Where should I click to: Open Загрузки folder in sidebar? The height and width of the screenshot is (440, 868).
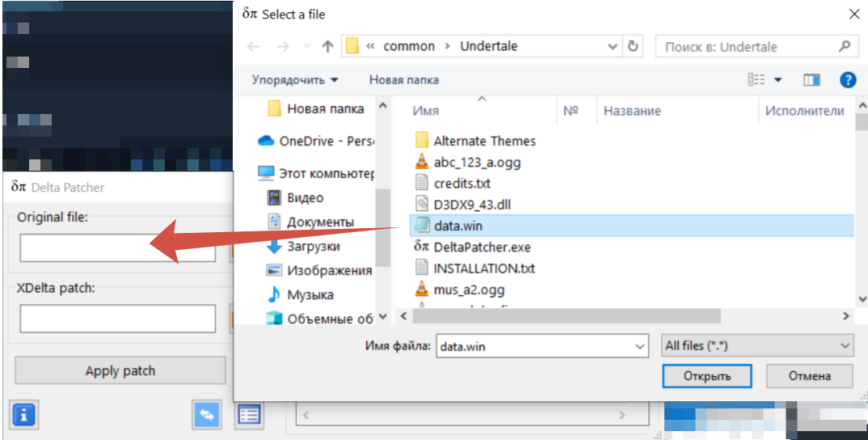pyautogui.click(x=314, y=247)
